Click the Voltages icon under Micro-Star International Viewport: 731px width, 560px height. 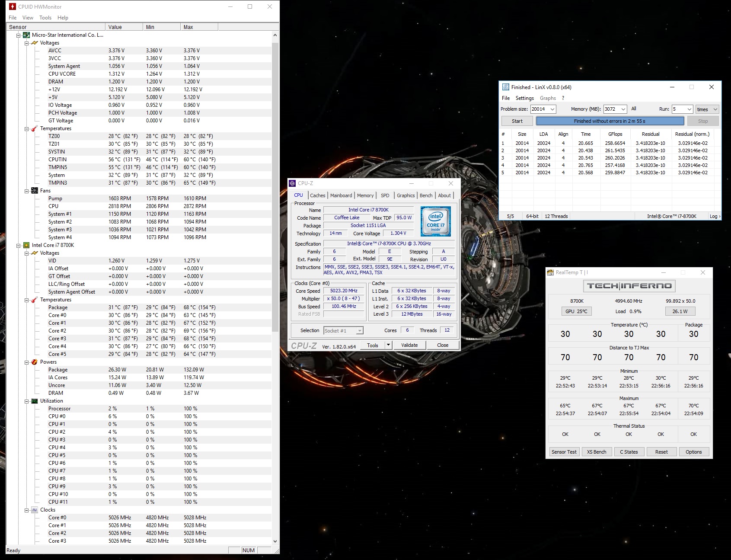click(x=35, y=43)
